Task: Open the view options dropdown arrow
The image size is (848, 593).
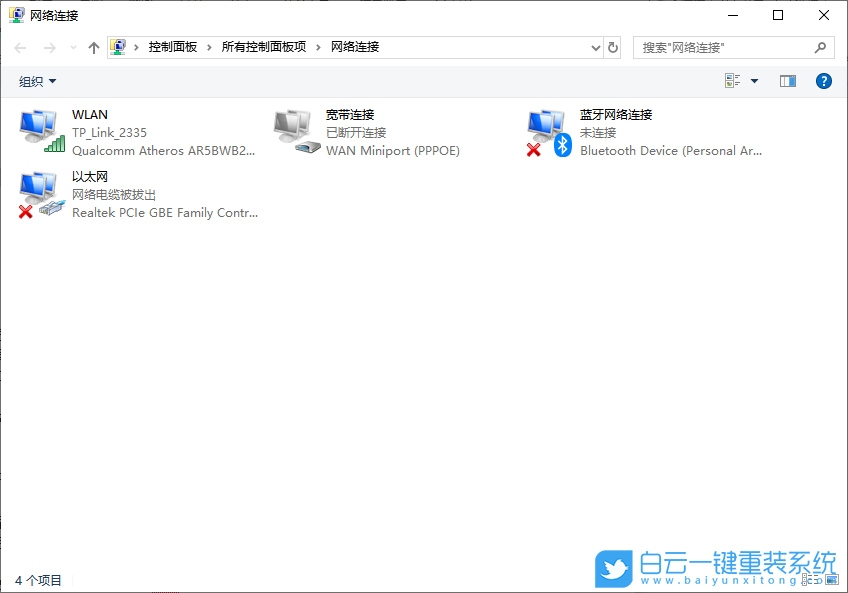Action: [x=753, y=81]
